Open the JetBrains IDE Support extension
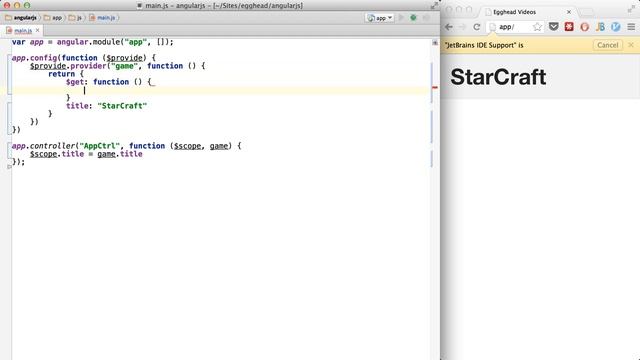This screenshot has height=360, width=640. tap(600, 27)
